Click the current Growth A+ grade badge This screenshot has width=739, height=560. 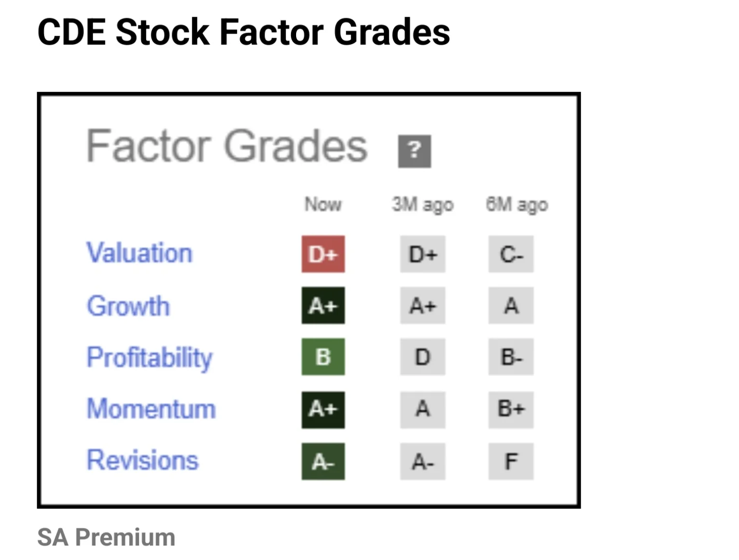[x=323, y=305]
